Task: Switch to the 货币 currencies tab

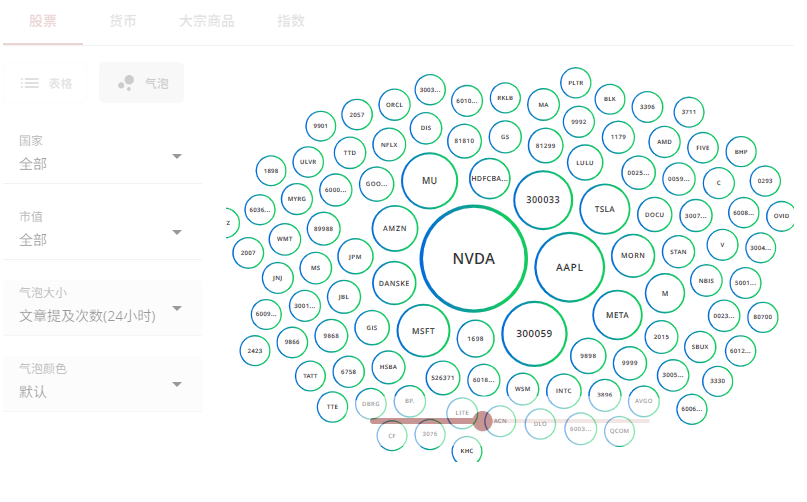Action: click(123, 21)
